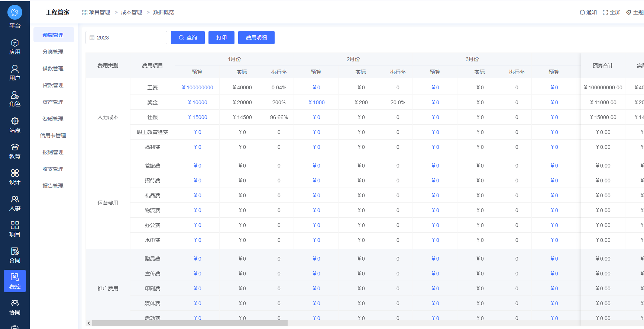Open 报销管理 in the side menu
Viewport: 644px width, 329px height.
tap(53, 152)
